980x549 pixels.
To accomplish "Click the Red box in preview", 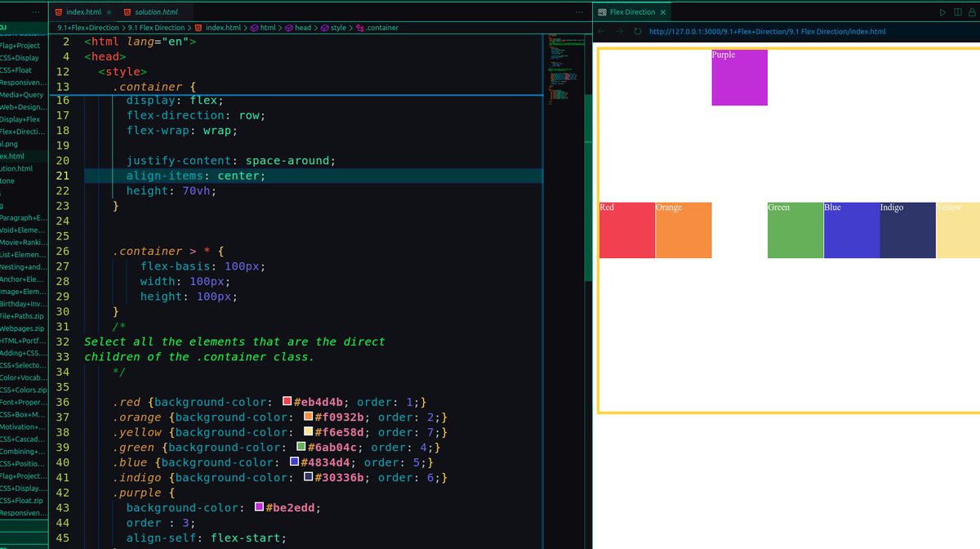I will point(627,230).
